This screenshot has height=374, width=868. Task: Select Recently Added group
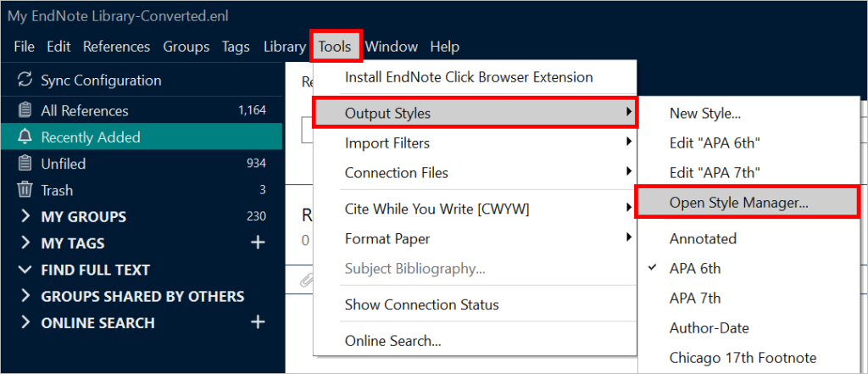pos(142,137)
